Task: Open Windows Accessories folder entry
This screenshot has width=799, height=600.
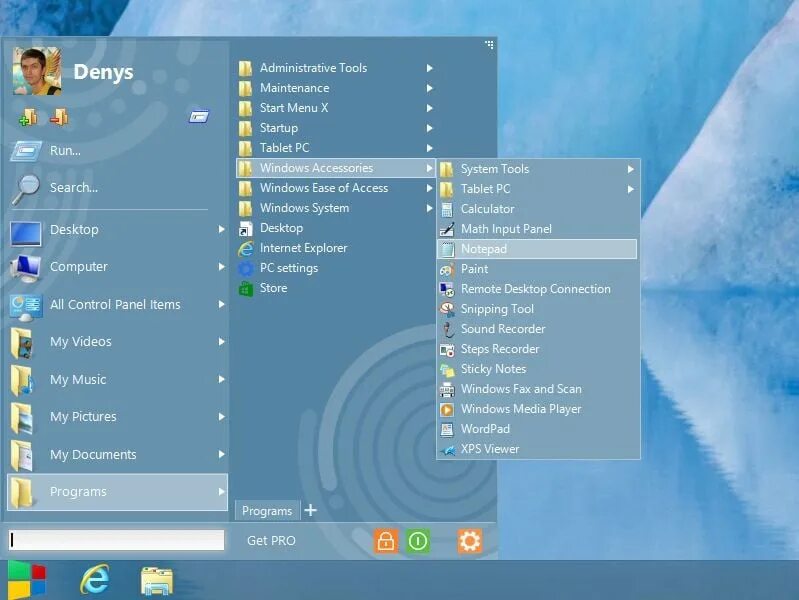Action: tap(335, 168)
